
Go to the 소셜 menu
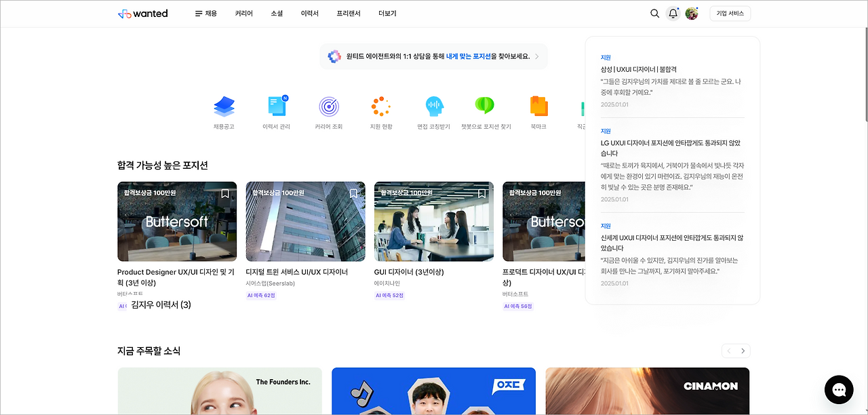277,14
